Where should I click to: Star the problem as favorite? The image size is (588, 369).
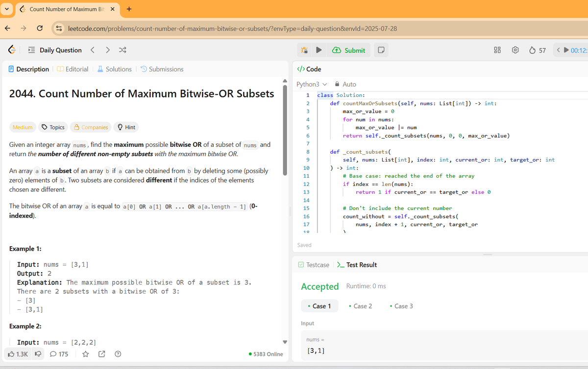pyautogui.click(x=85, y=354)
